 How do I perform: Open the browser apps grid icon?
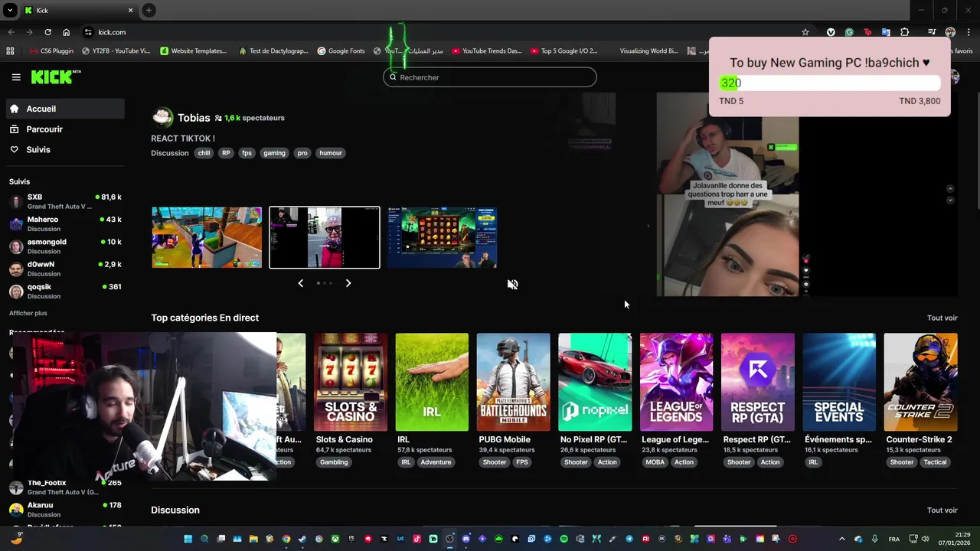click(10, 51)
